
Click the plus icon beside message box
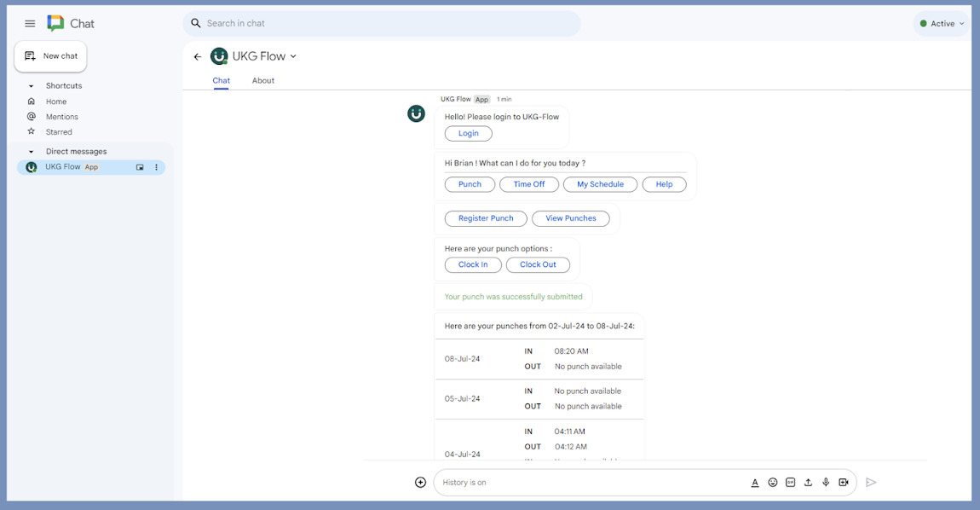[x=420, y=483]
